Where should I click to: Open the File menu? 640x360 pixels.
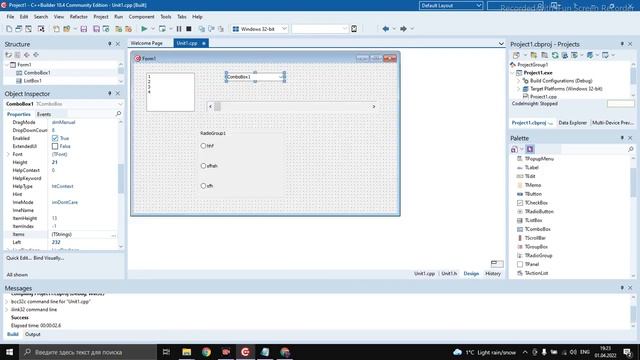(10, 17)
